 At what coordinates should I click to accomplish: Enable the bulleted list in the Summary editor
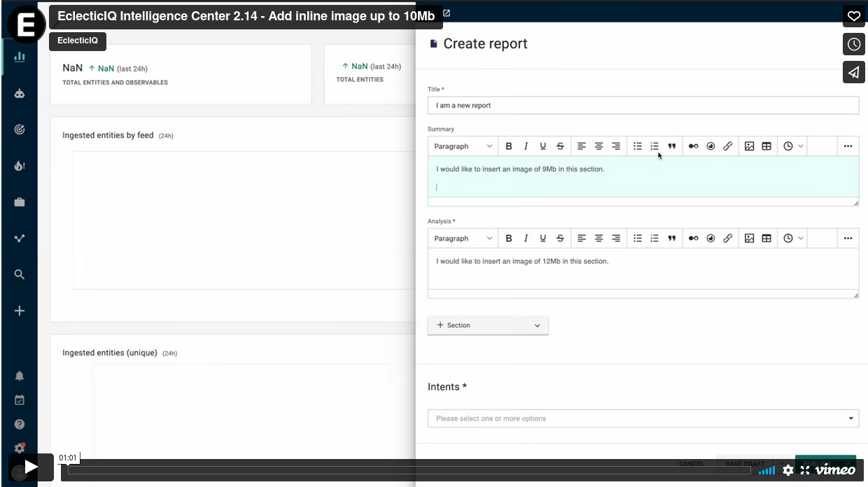pyautogui.click(x=638, y=146)
